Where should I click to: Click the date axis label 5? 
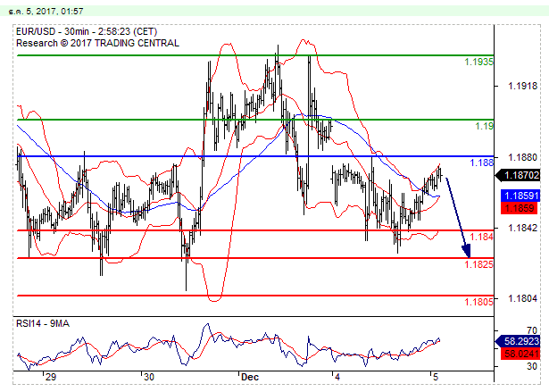pyautogui.click(x=436, y=377)
